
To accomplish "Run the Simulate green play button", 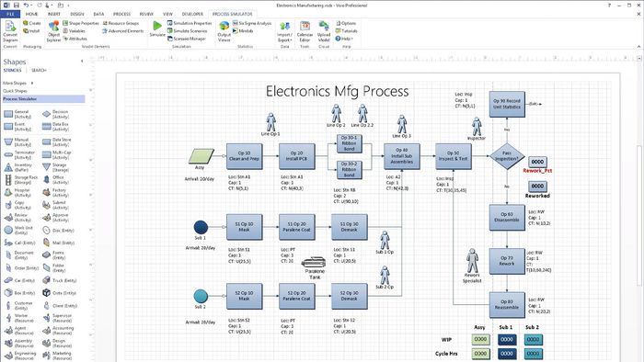I will coord(157,28).
